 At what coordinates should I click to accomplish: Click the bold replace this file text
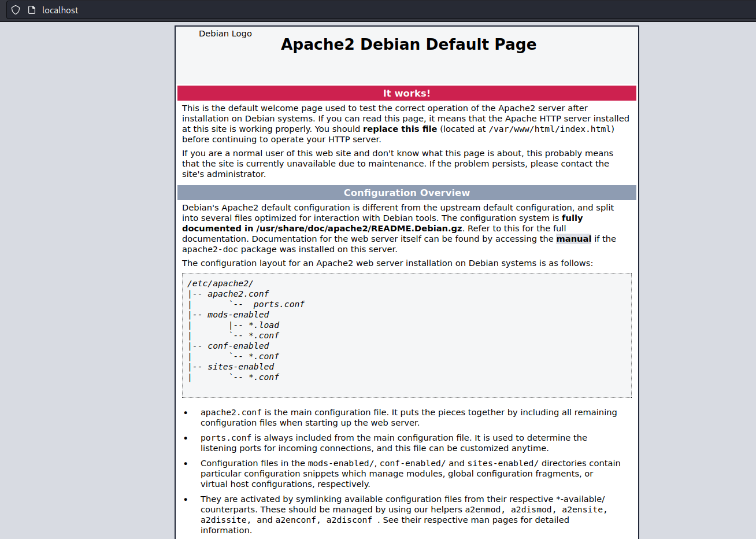click(400, 129)
